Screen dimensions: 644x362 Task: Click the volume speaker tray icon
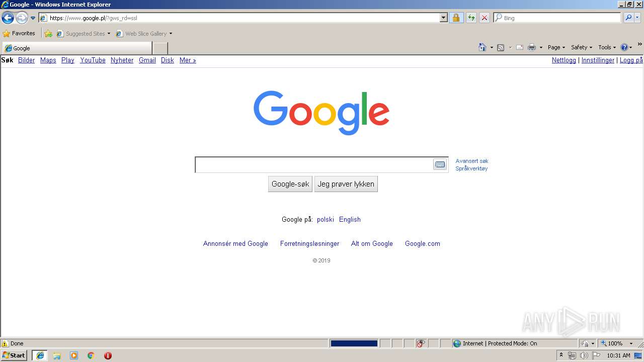pyautogui.click(x=584, y=355)
